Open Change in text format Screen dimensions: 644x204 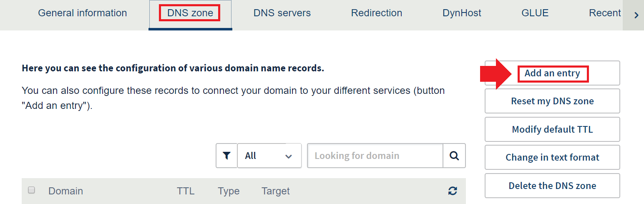[552, 157]
